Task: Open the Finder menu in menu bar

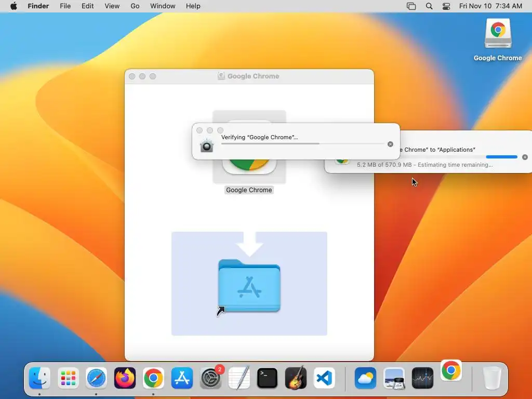Action: [x=38, y=6]
